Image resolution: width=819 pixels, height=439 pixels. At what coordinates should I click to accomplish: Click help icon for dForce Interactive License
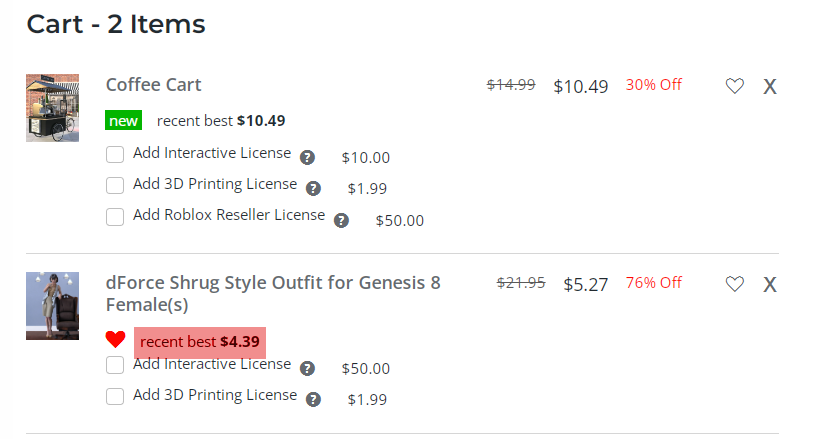[x=307, y=368]
